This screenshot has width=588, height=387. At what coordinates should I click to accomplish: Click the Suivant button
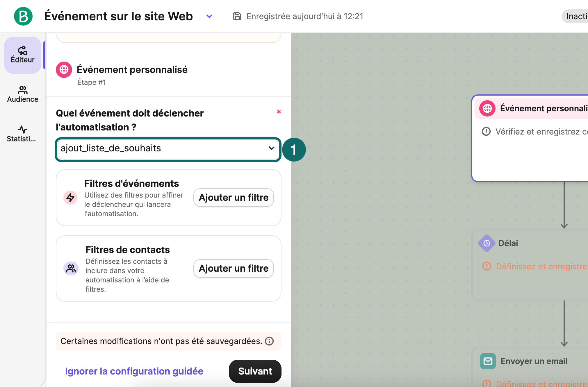tap(255, 371)
